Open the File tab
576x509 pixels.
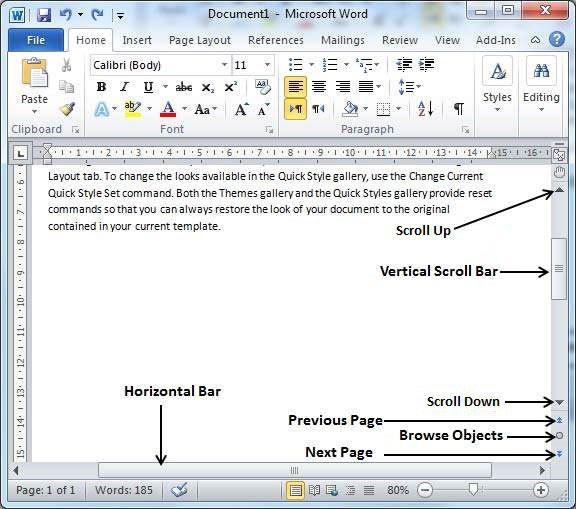pos(36,40)
